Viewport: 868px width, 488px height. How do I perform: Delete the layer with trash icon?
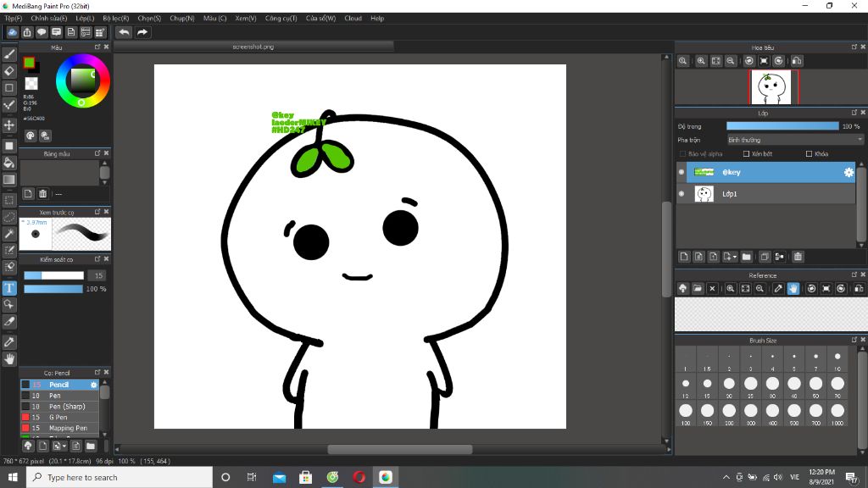pos(798,257)
